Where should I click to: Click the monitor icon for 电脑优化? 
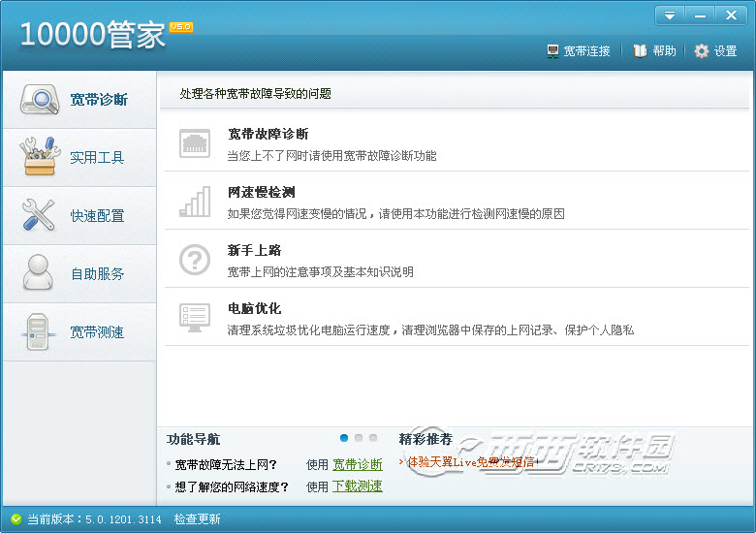pyautogui.click(x=195, y=318)
